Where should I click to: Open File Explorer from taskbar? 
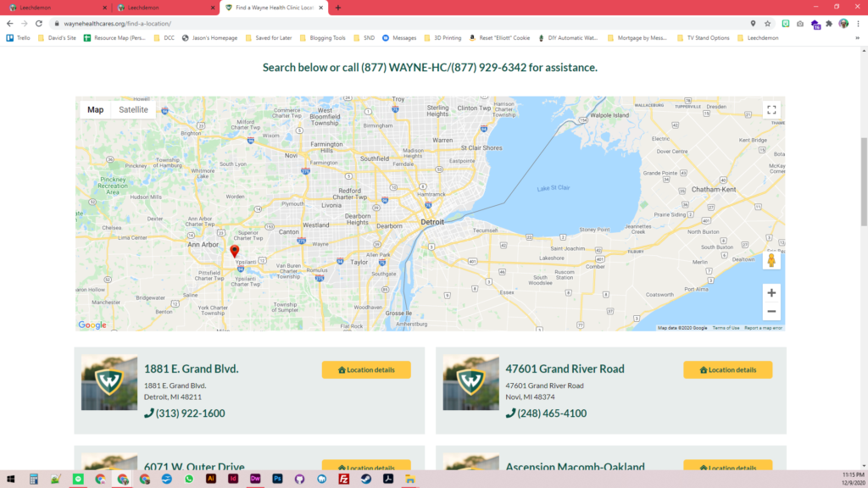[x=410, y=480]
